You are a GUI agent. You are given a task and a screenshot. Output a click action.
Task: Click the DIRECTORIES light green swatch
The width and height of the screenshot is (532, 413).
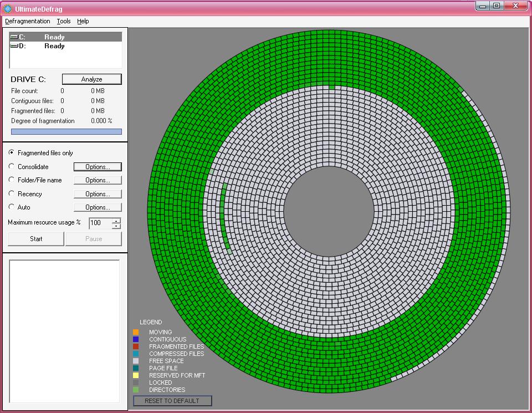pyautogui.click(x=136, y=390)
